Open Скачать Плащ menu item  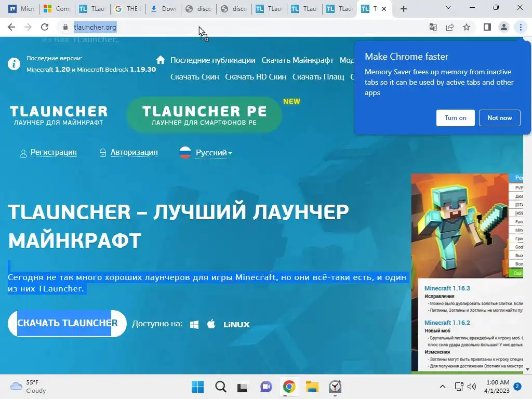tap(318, 77)
